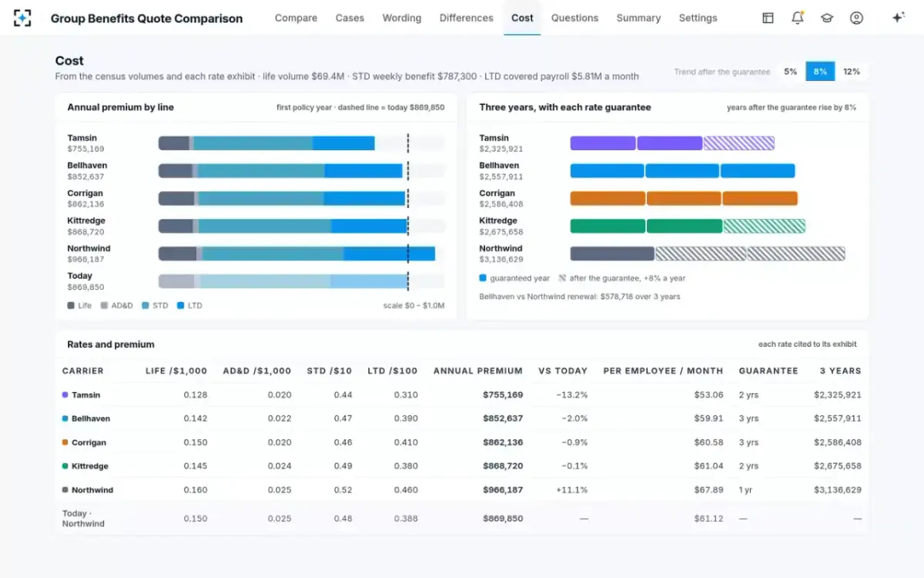Click Kittredge's three-year bar
Screen dimensions: 924x578
pos(688,226)
